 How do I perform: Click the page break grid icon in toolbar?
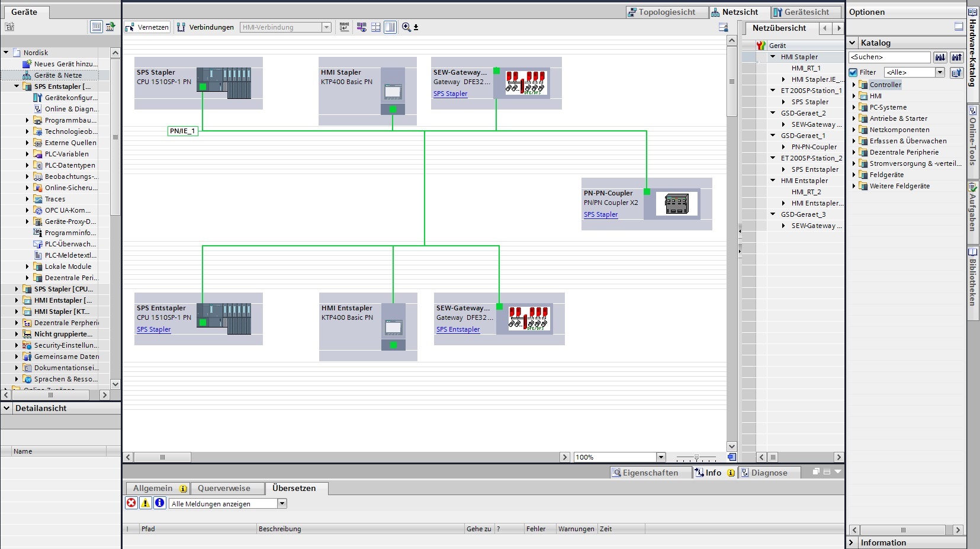tap(375, 27)
